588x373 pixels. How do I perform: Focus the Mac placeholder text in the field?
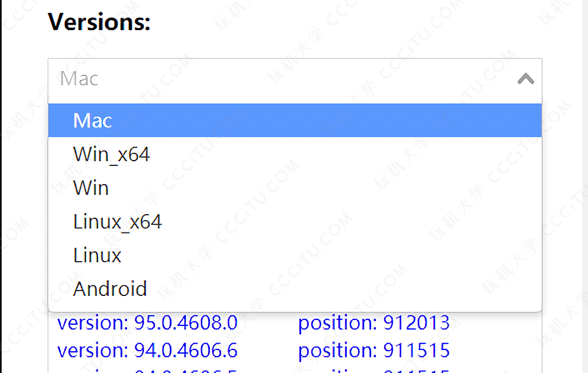(x=79, y=79)
